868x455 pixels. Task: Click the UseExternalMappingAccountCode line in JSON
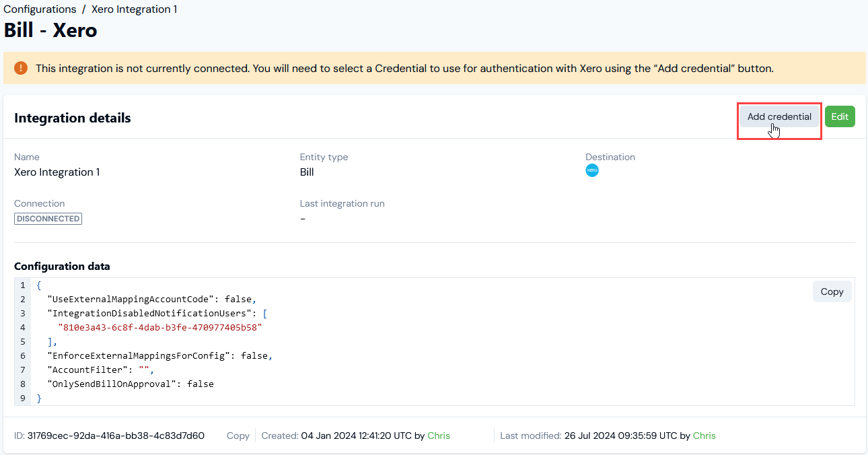coord(152,299)
